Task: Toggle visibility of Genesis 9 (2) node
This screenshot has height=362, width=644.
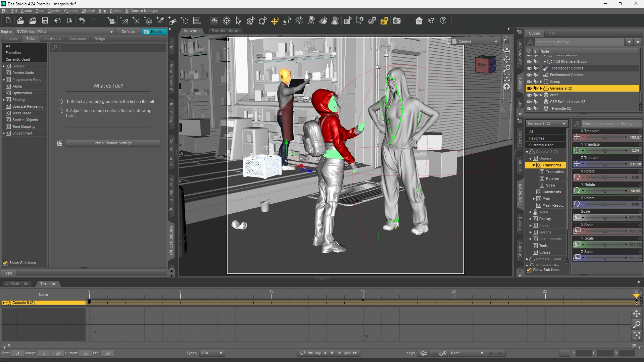Action: pos(529,89)
